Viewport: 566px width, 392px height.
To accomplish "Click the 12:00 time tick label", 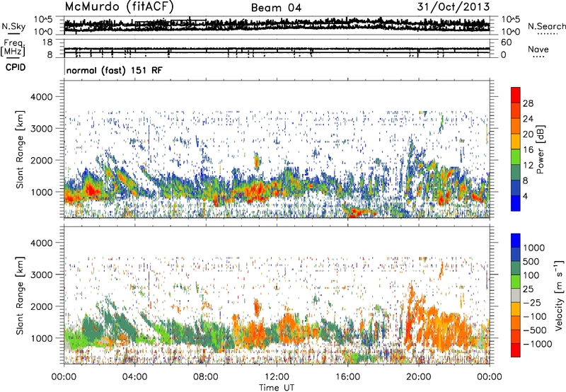I will (277, 377).
